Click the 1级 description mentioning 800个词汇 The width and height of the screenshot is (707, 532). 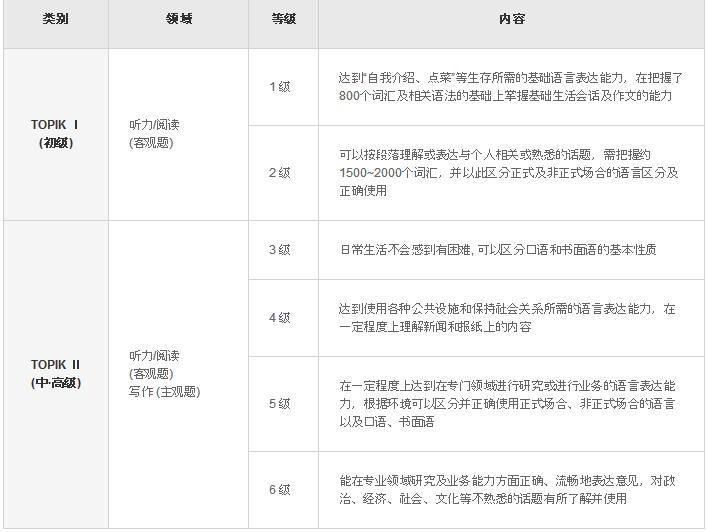click(510, 87)
